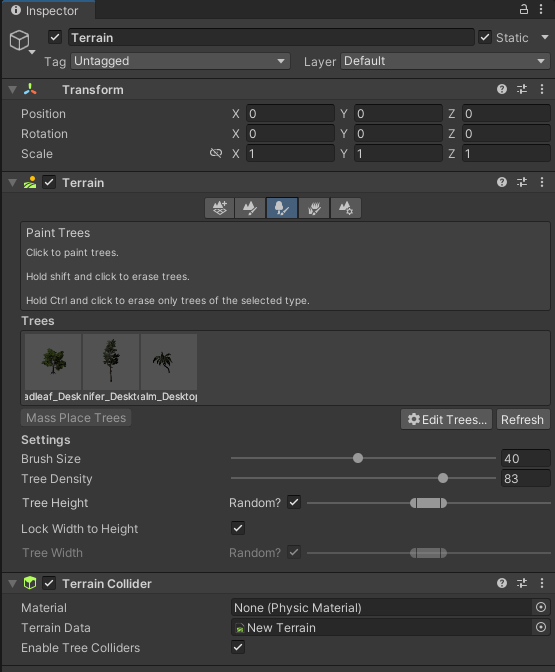
Task: Click the Position Z field
Action: coord(506,114)
